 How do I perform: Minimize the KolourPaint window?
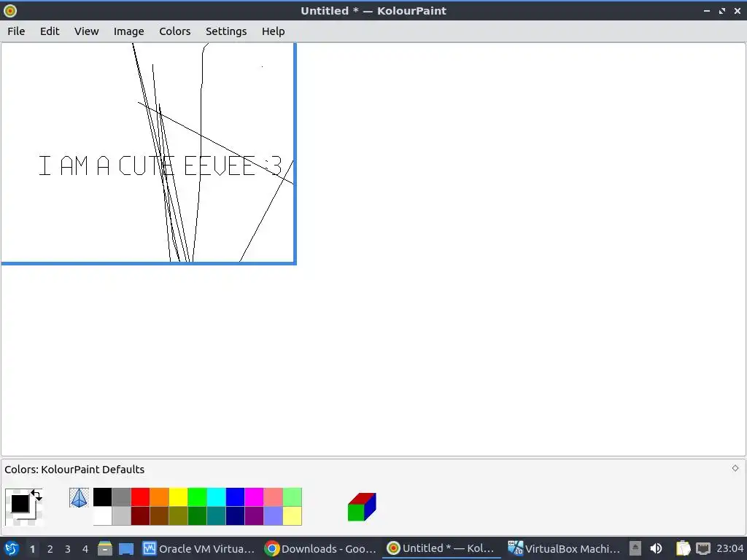click(x=707, y=10)
